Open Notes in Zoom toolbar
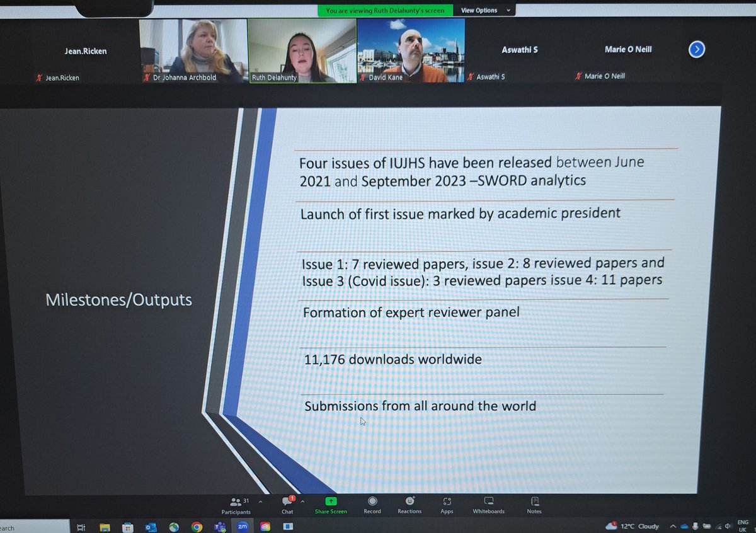The width and height of the screenshot is (756, 533). pyautogui.click(x=534, y=505)
